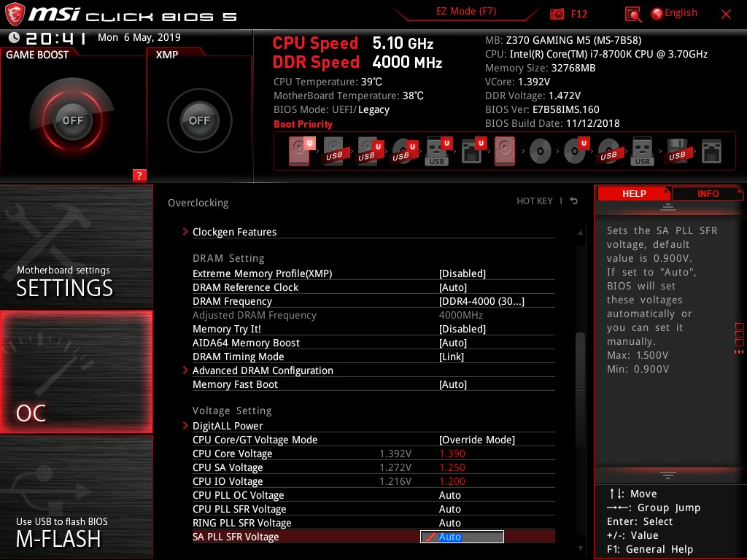Click the selected SA PLL SFR Voltage input
Screen dimensions: 747x560
[x=462, y=537]
